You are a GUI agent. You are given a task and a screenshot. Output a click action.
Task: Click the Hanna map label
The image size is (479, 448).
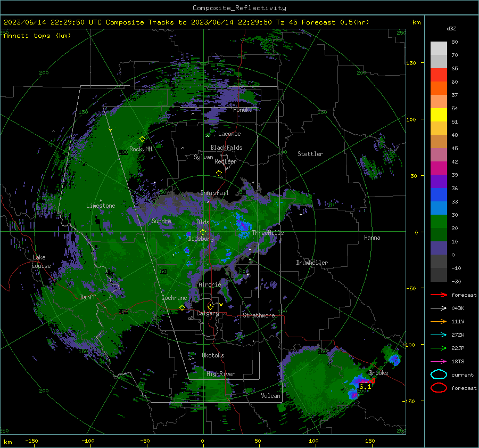[372, 238]
